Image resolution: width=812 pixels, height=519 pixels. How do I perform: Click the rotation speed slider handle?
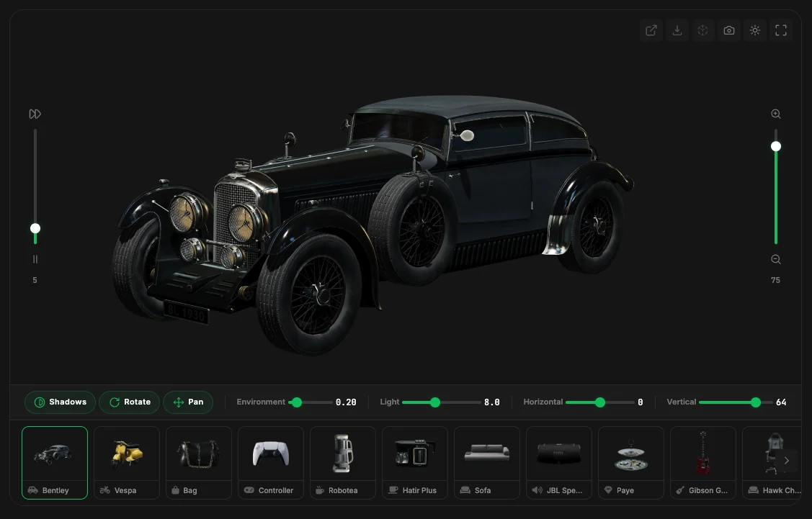(x=35, y=228)
